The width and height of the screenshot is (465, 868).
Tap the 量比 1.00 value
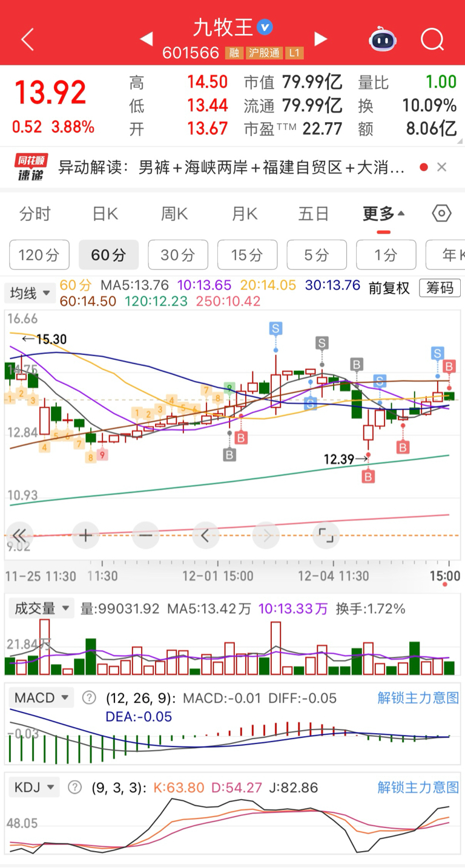point(441,82)
